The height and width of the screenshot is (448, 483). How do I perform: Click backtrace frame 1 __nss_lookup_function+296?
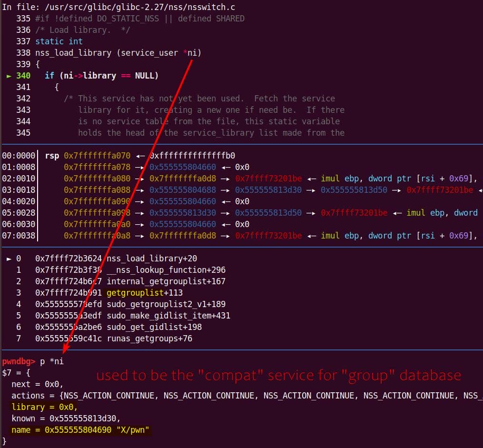pyautogui.click(x=166, y=269)
